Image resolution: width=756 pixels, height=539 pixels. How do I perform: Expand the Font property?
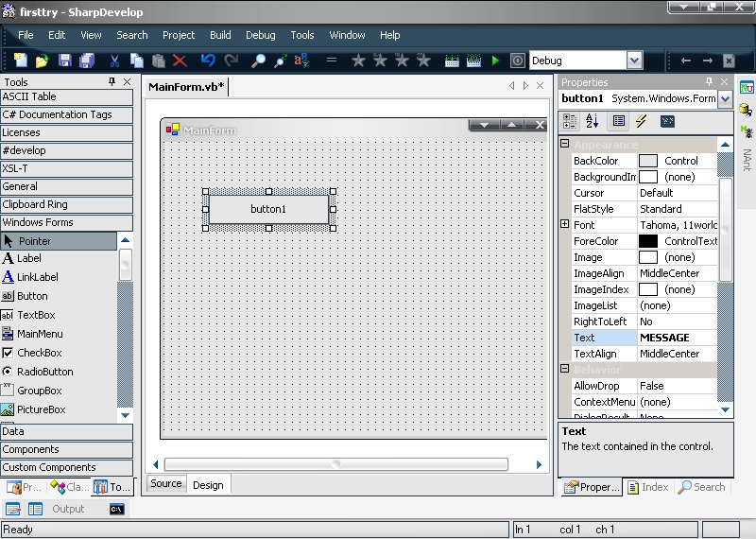pyautogui.click(x=564, y=224)
